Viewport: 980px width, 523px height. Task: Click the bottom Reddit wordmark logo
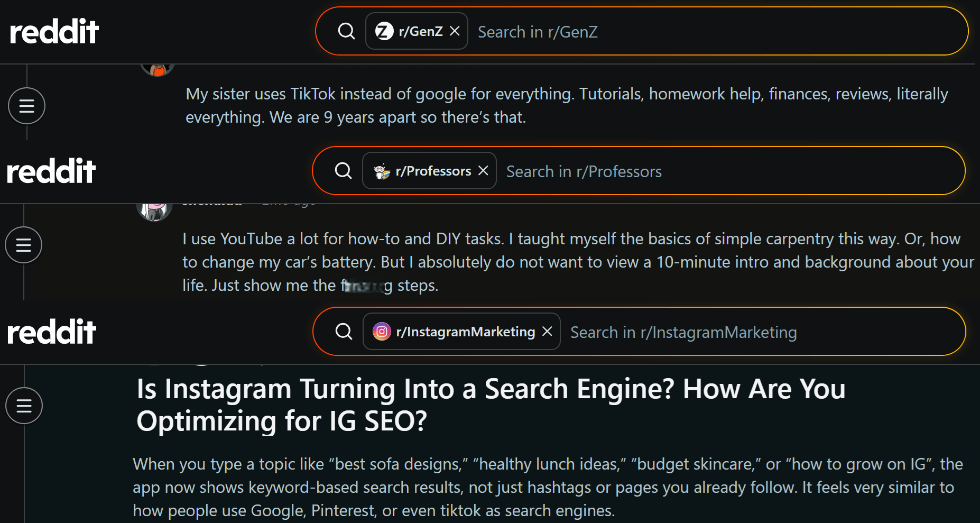click(51, 332)
